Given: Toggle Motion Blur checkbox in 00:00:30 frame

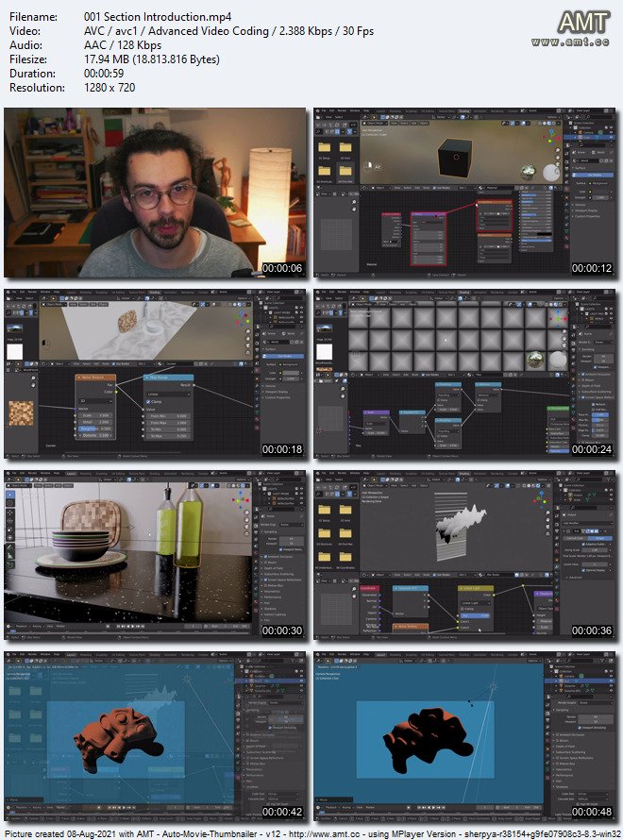Looking at the screenshot, I should click(x=265, y=585).
